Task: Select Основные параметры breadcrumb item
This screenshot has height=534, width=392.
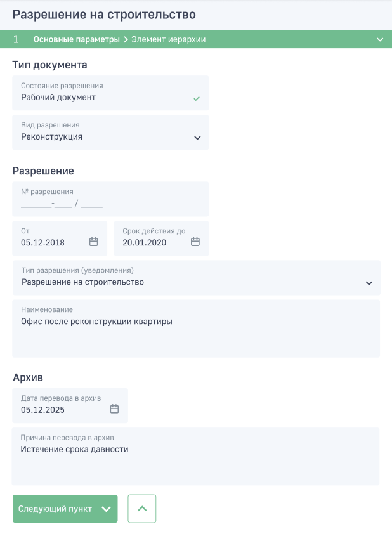Action: click(x=77, y=39)
